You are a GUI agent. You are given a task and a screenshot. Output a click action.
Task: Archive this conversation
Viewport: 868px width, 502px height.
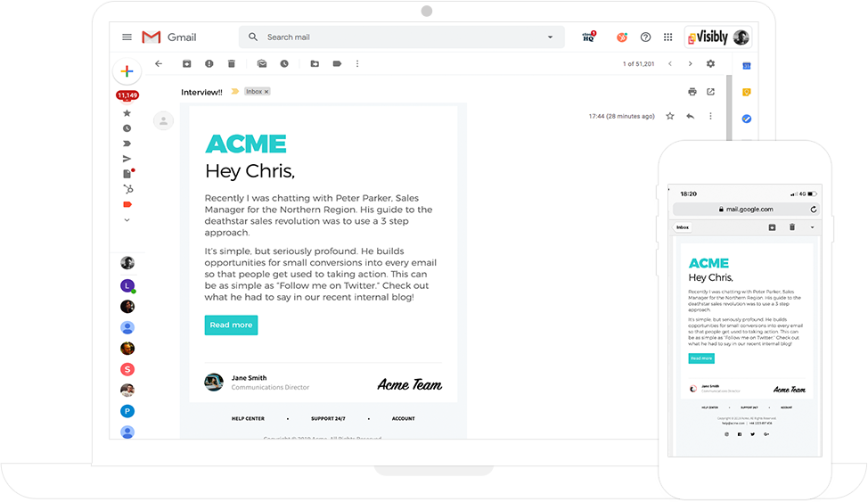(186, 63)
